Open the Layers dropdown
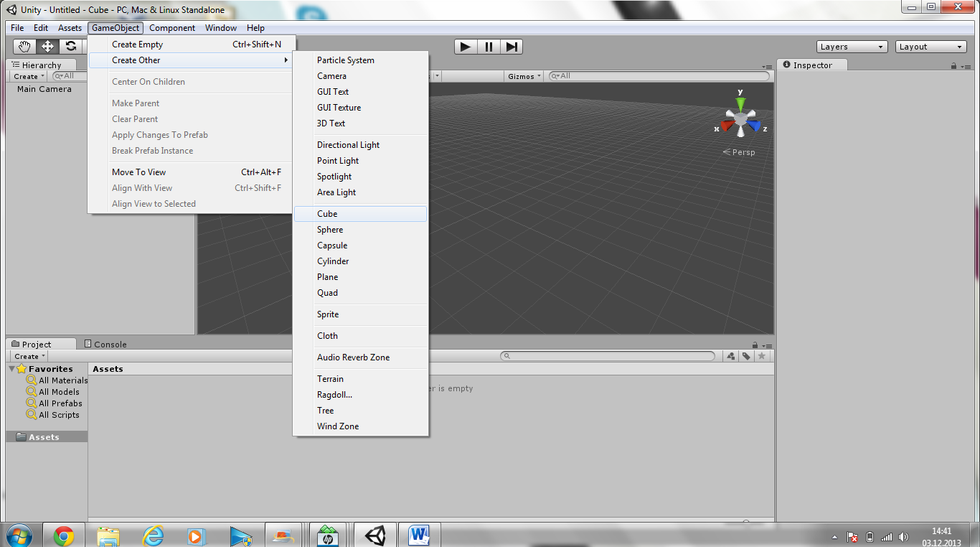The image size is (980, 547). pyautogui.click(x=852, y=47)
